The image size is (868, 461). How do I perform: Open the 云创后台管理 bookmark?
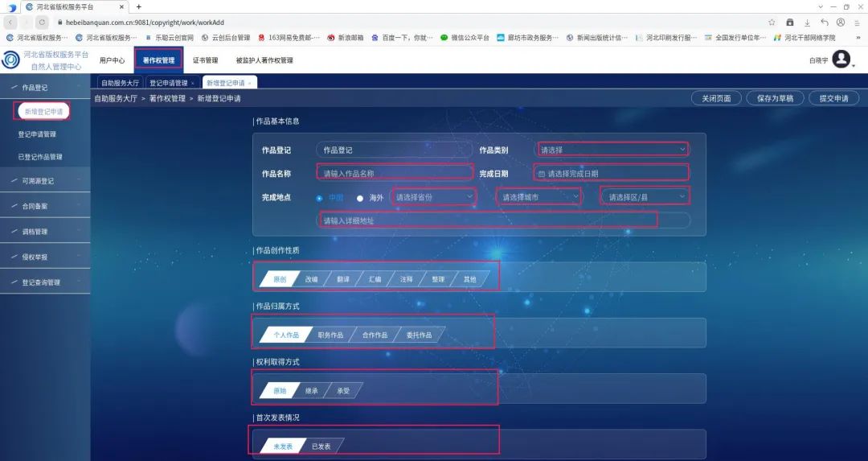click(x=226, y=38)
